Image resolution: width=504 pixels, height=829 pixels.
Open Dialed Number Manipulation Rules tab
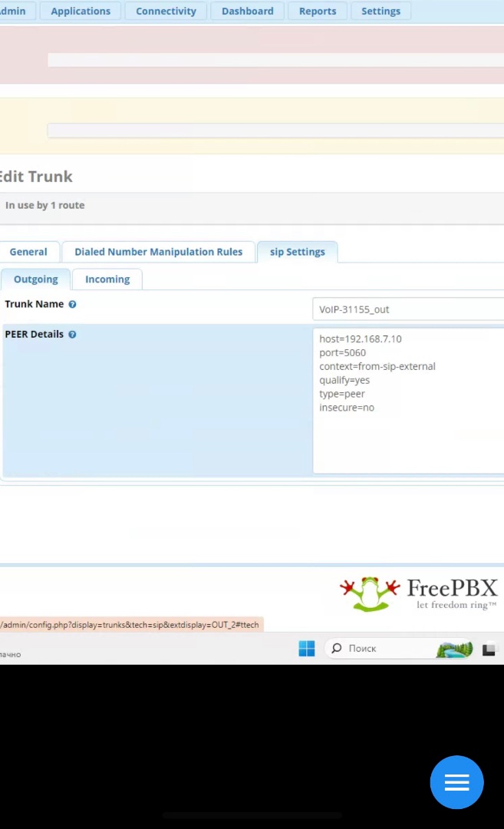pos(159,252)
